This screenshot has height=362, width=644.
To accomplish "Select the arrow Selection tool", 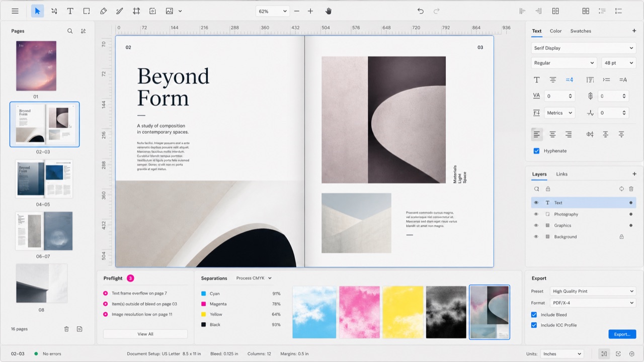I will pos(37,11).
